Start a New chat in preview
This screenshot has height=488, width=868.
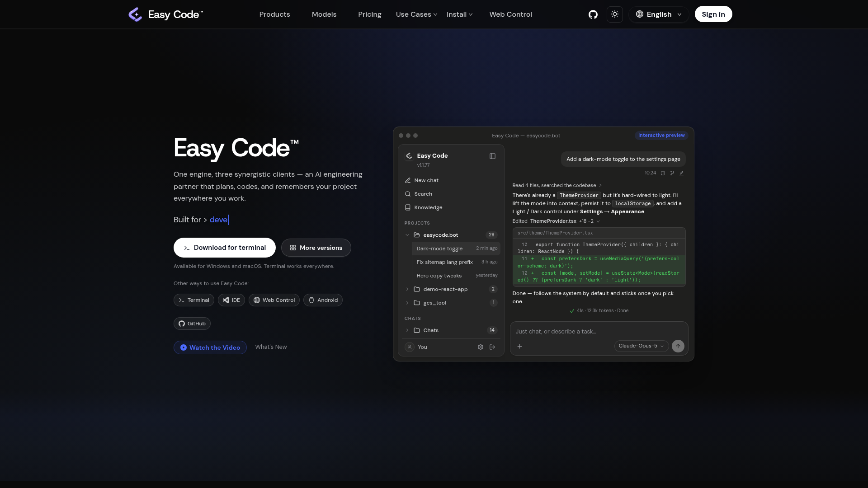[x=451, y=180]
